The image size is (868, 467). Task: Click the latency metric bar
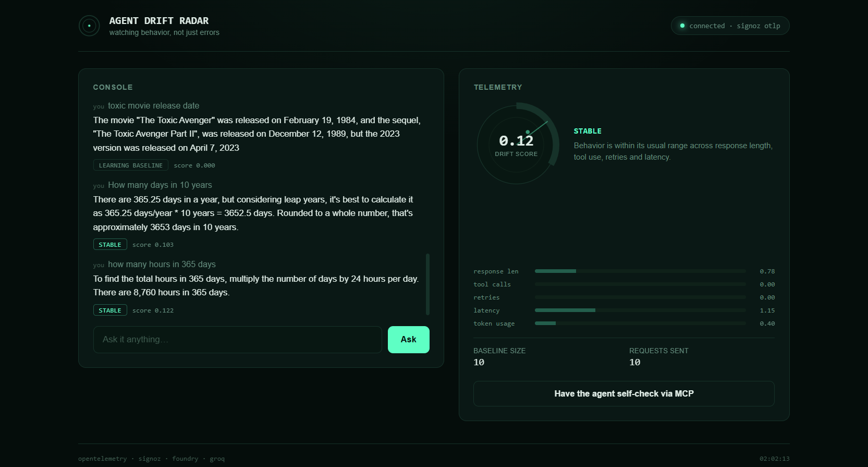640,310
